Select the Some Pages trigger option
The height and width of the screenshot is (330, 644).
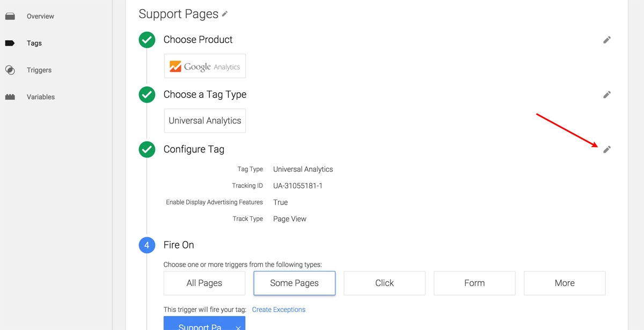[294, 283]
